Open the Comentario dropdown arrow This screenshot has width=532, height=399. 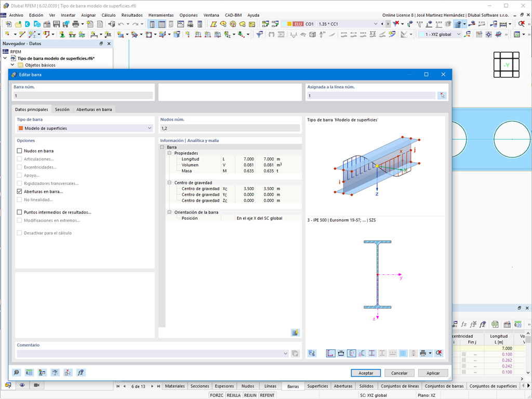coord(285,353)
